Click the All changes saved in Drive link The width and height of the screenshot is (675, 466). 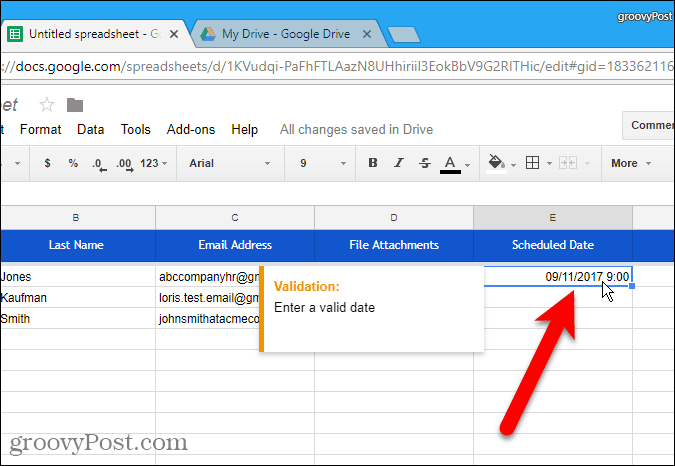coord(356,130)
